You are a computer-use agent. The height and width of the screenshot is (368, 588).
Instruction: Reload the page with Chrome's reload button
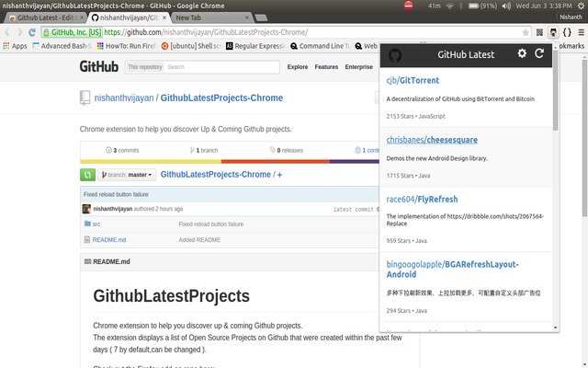coord(32,32)
